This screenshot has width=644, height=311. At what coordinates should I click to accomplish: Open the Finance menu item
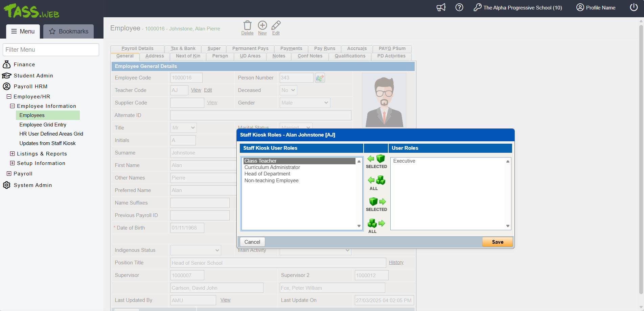24,65
